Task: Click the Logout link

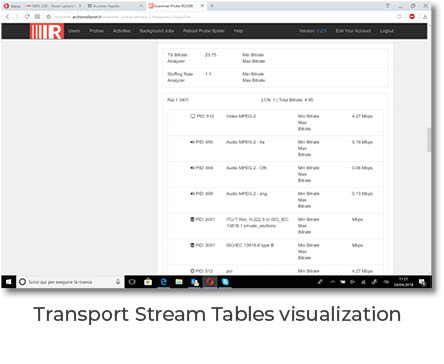Action: coord(387,31)
